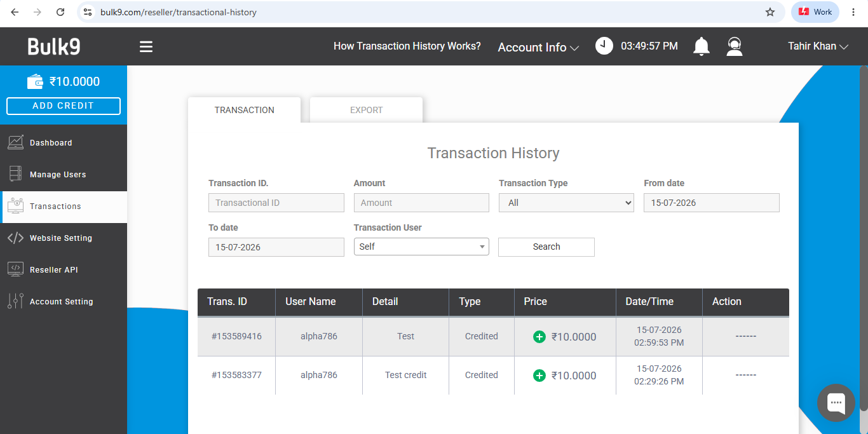Click alpha786 in the #153583377 row
The image size is (868, 434).
tap(319, 375)
